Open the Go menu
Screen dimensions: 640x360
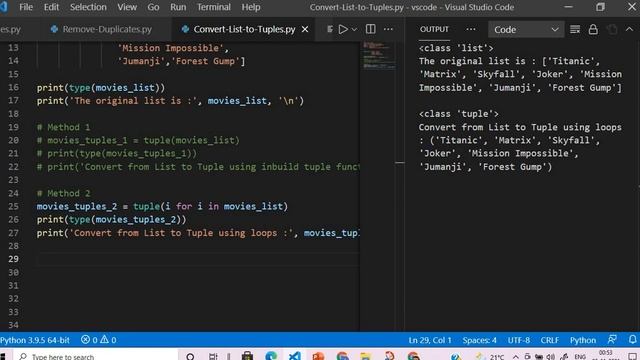(x=153, y=7)
